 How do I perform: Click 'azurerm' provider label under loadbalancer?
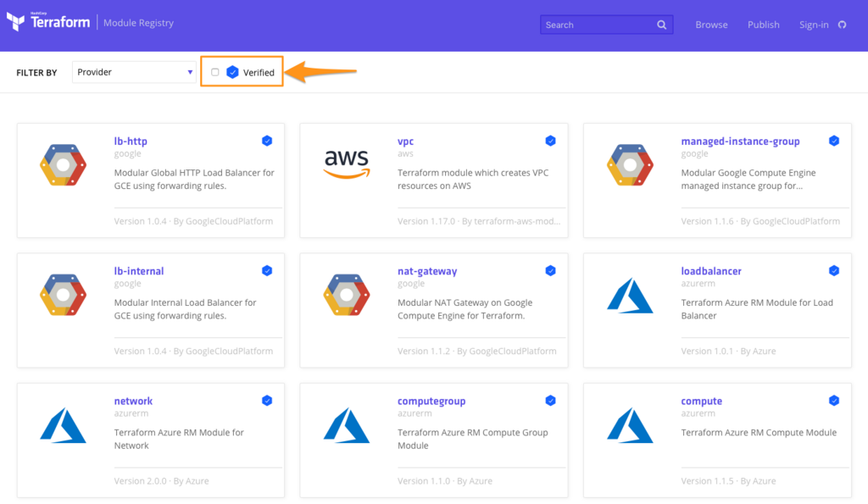[698, 283]
